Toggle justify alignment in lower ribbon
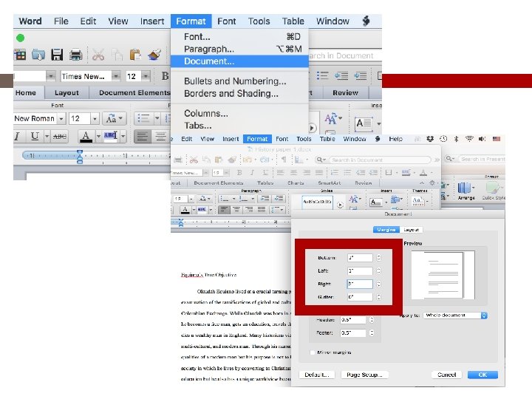 coord(262,209)
